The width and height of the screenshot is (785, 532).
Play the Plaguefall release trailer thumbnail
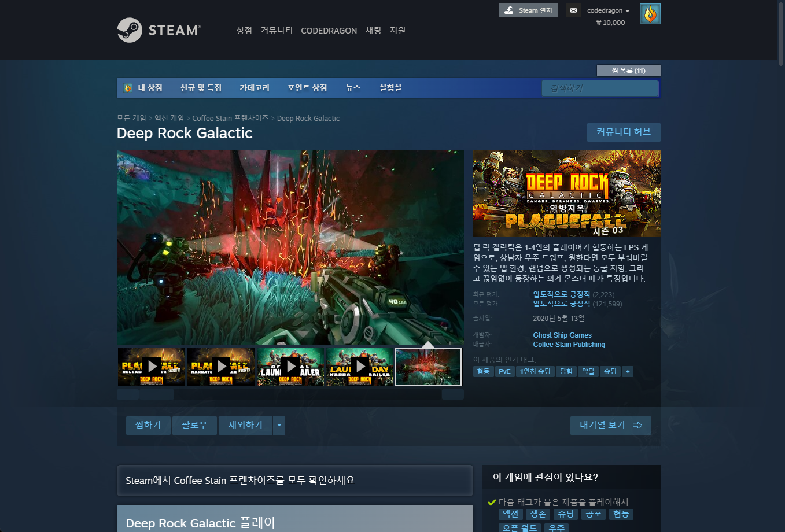[x=152, y=367]
